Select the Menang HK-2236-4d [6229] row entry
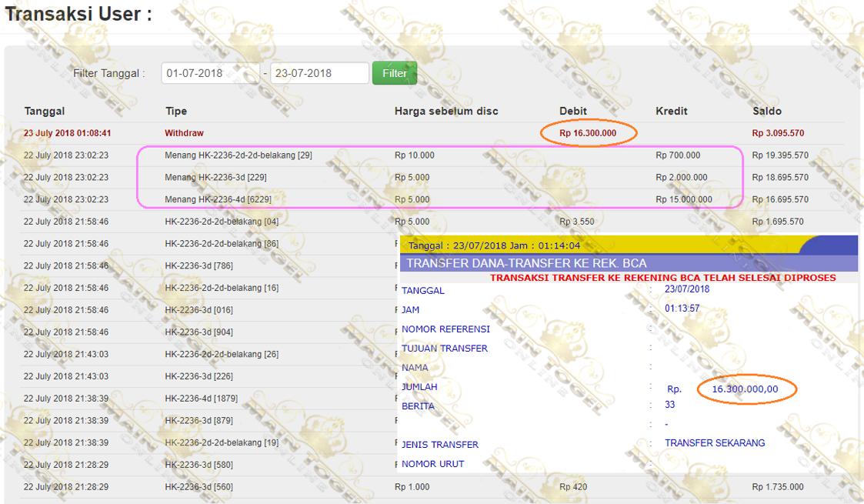The width and height of the screenshot is (864, 504). (x=218, y=199)
